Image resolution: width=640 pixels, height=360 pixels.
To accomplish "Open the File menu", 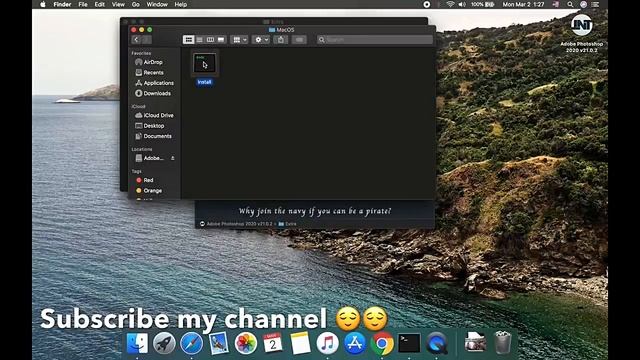I will [83, 4].
